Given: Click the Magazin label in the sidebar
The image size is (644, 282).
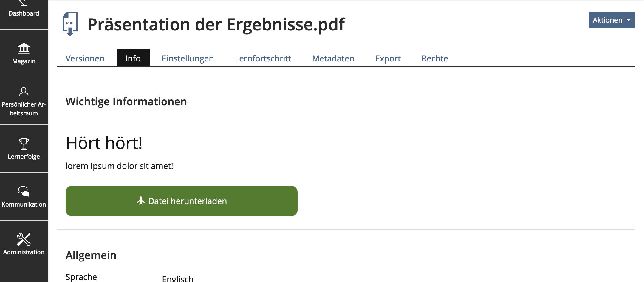Looking at the screenshot, I should click(x=24, y=61).
